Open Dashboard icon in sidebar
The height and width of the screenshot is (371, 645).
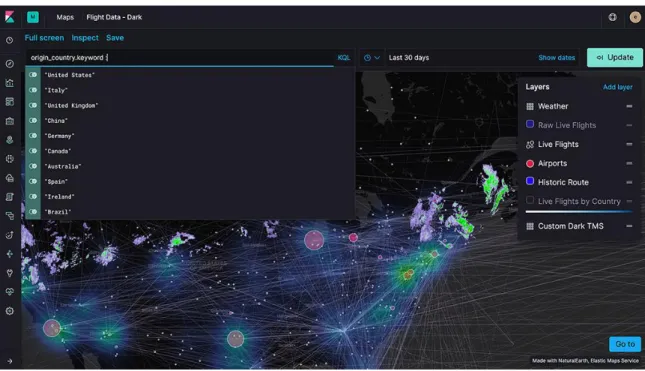[9, 102]
